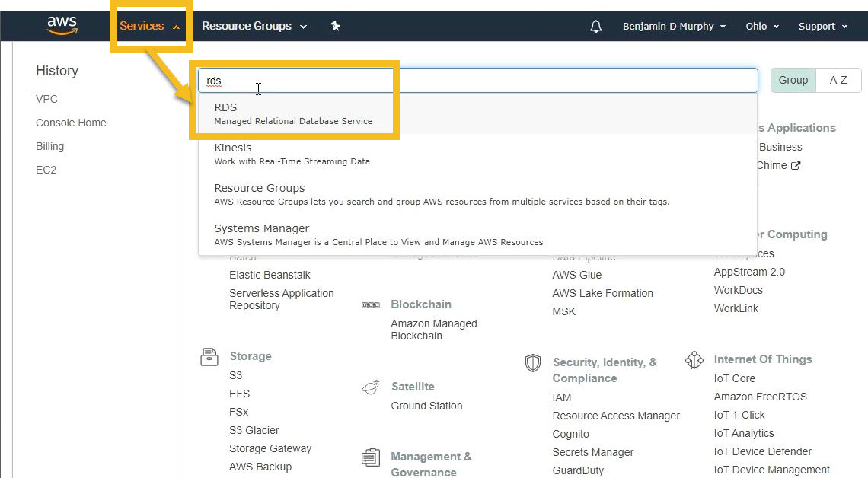Switch to Group view
The image size is (868, 478).
point(793,80)
